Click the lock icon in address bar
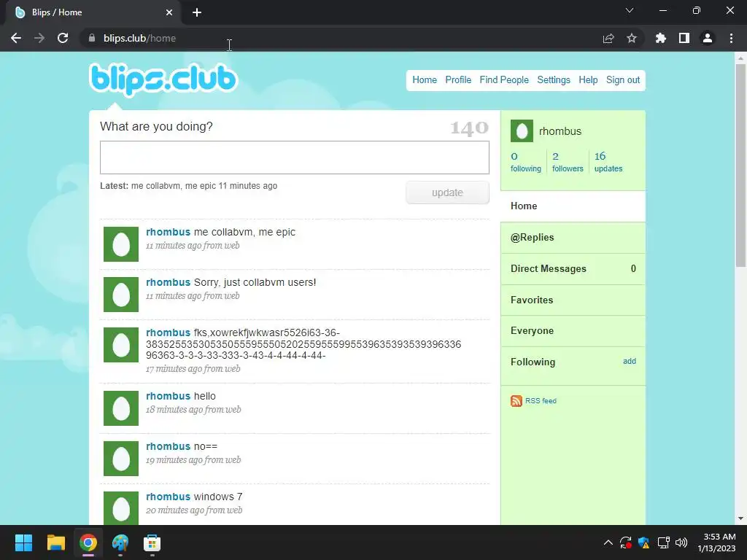747x560 pixels. click(x=92, y=38)
